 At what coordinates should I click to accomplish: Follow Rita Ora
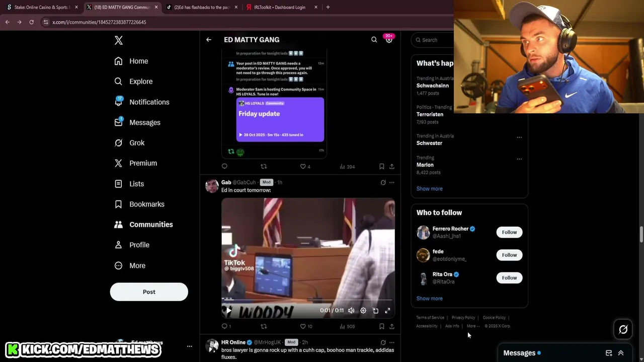[x=509, y=278]
